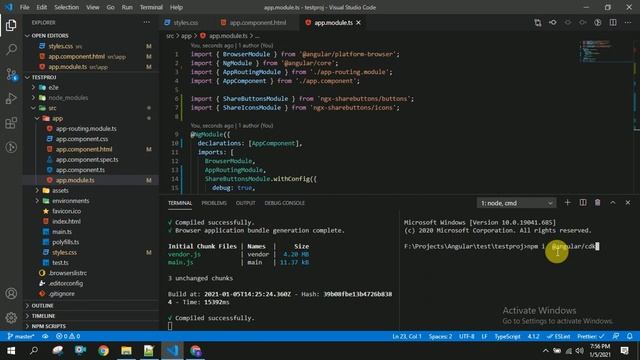Click the 4.1.2 TypeScript version indicator
Image resolution: width=640 pixels, height=360 pixels.
click(x=533, y=336)
